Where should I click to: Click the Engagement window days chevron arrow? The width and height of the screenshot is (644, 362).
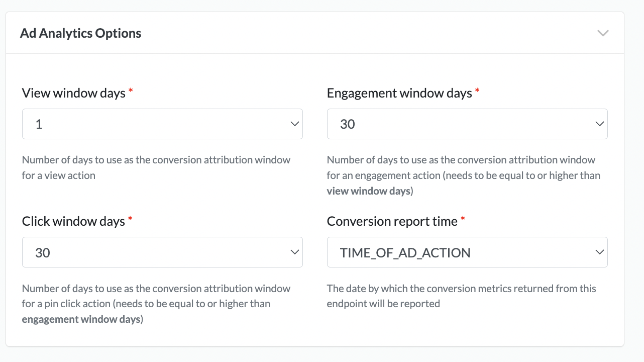[x=599, y=124]
